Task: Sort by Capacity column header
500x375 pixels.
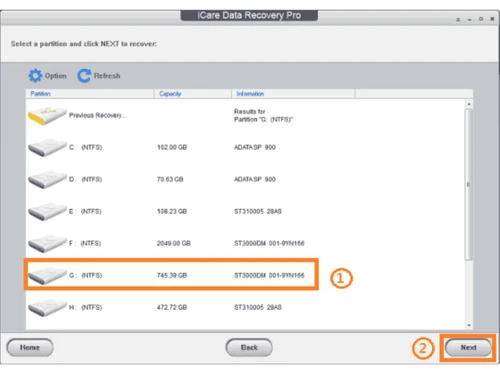Action: pyautogui.click(x=193, y=94)
